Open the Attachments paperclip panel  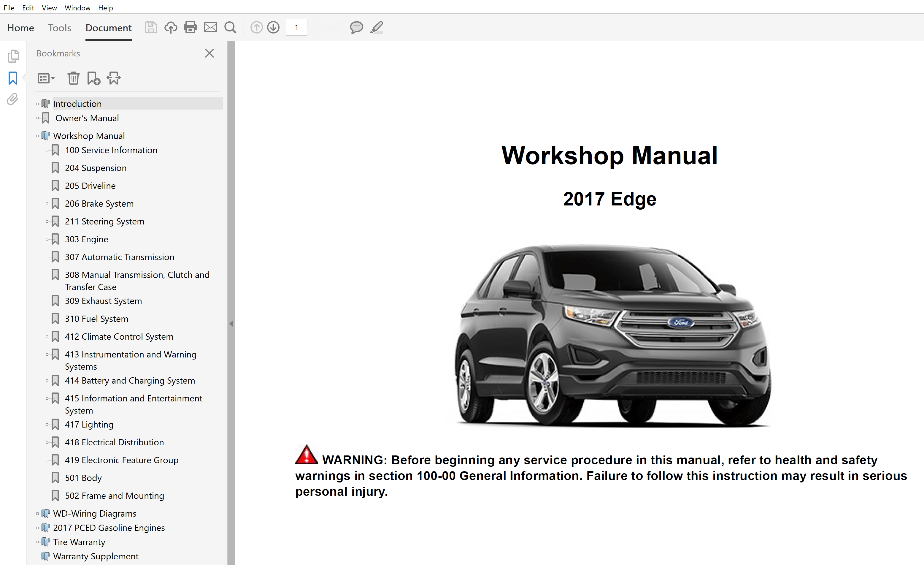13,99
